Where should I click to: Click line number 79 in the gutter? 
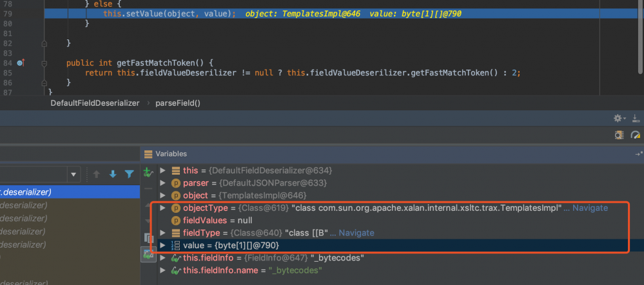click(8, 14)
